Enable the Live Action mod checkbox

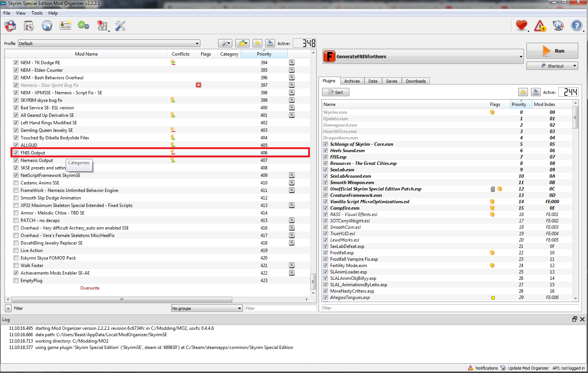[16, 251]
